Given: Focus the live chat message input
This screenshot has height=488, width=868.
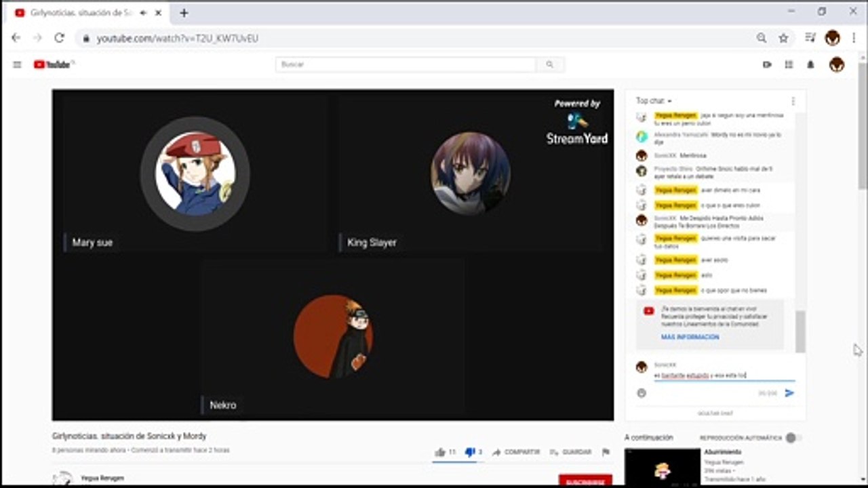Looking at the screenshot, I should pos(724,375).
